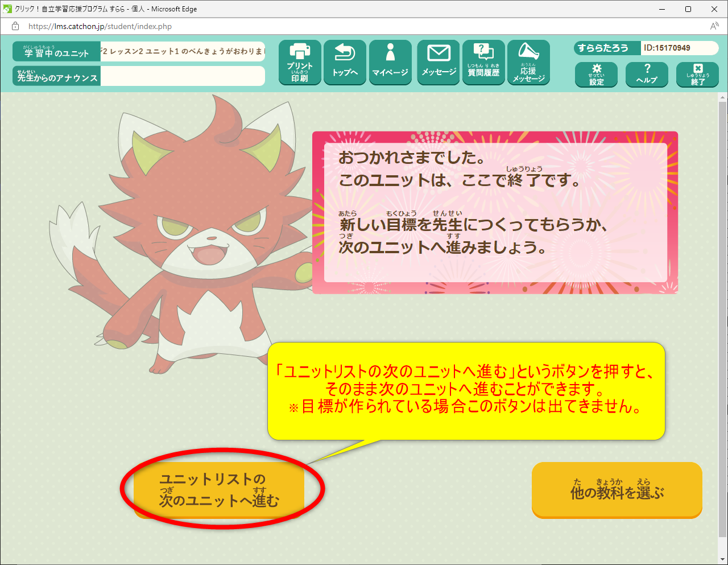Go back with the トップへ button
Image resolution: width=728 pixels, height=565 pixels.
pos(345,63)
